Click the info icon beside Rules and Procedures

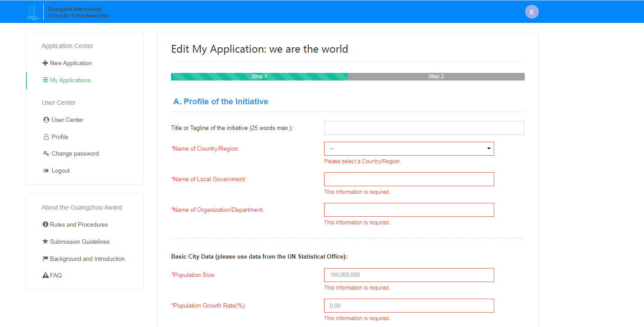[x=45, y=224]
